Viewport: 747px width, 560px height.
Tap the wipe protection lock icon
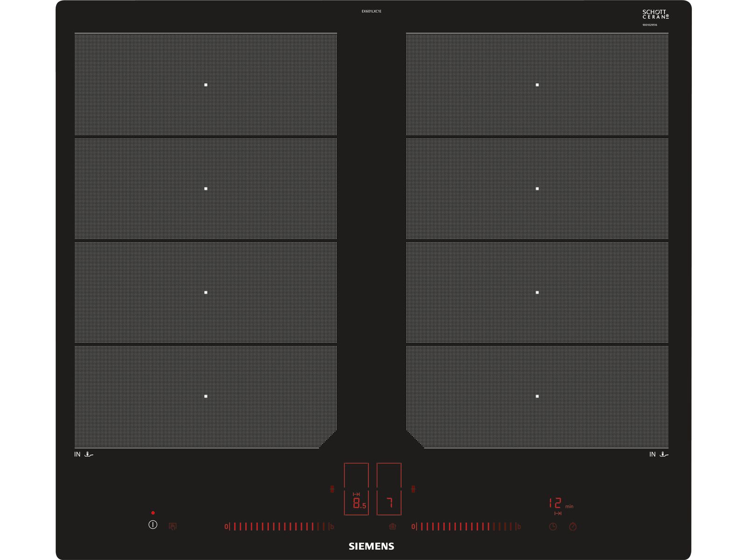[173, 526]
